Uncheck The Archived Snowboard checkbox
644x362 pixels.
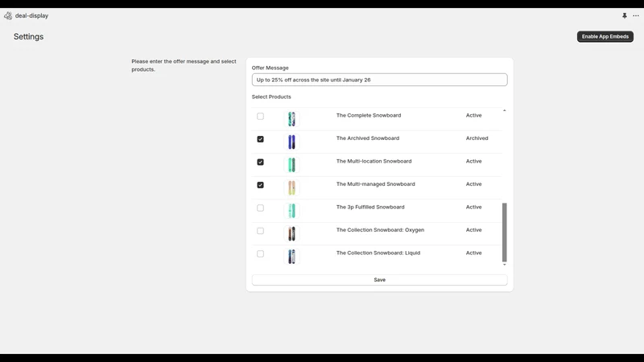(x=260, y=139)
